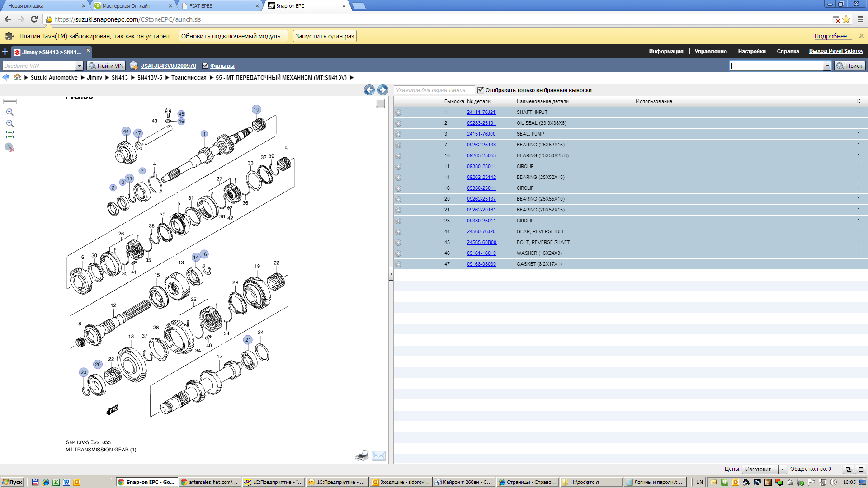This screenshot has height=488, width=868.
Task: Select callout 44 on the diagram
Action: [126, 131]
